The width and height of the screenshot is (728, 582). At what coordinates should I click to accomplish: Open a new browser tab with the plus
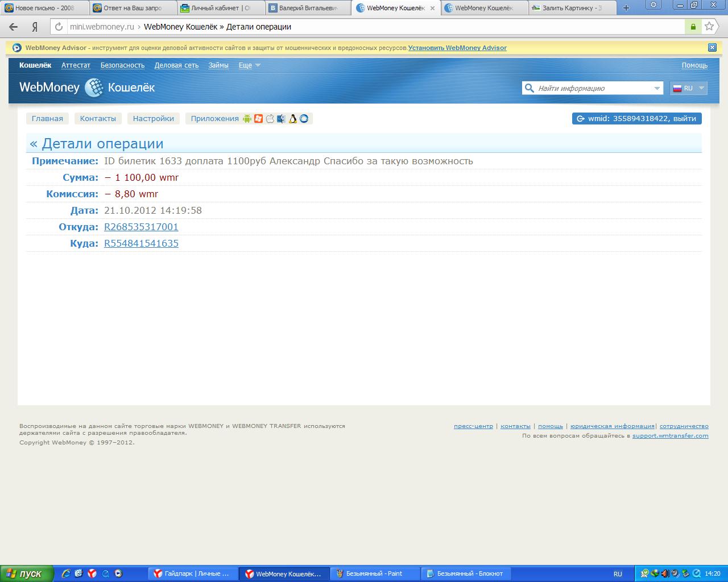click(x=626, y=8)
